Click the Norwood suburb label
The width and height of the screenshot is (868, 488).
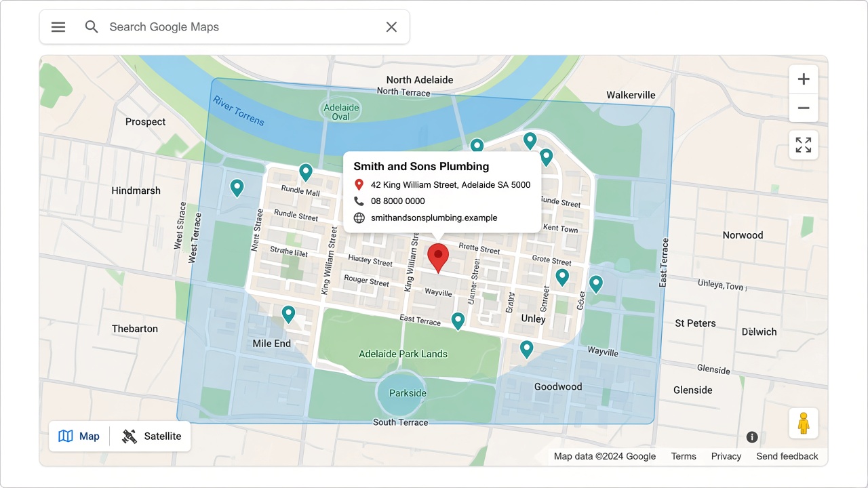[743, 235]
